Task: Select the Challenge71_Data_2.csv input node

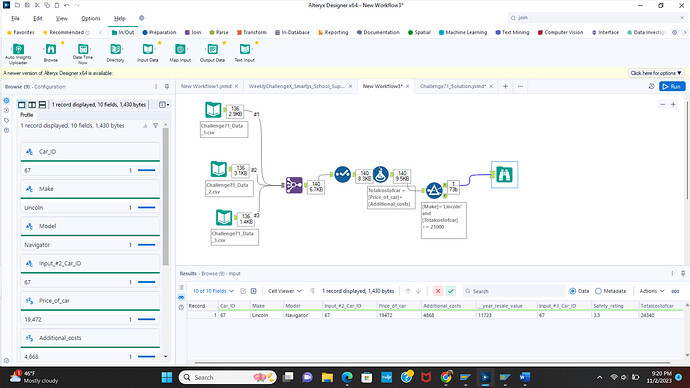Action: 219,169
